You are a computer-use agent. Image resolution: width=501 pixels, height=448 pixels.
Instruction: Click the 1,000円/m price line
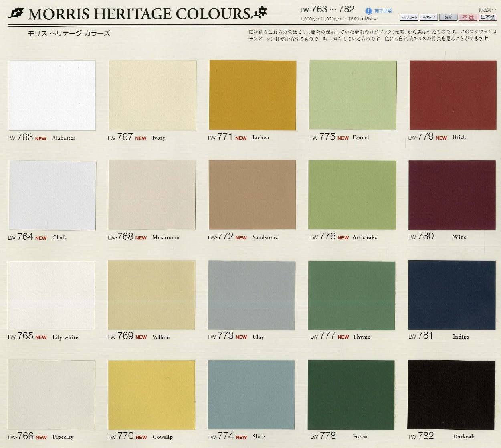[x=339, y=19]
